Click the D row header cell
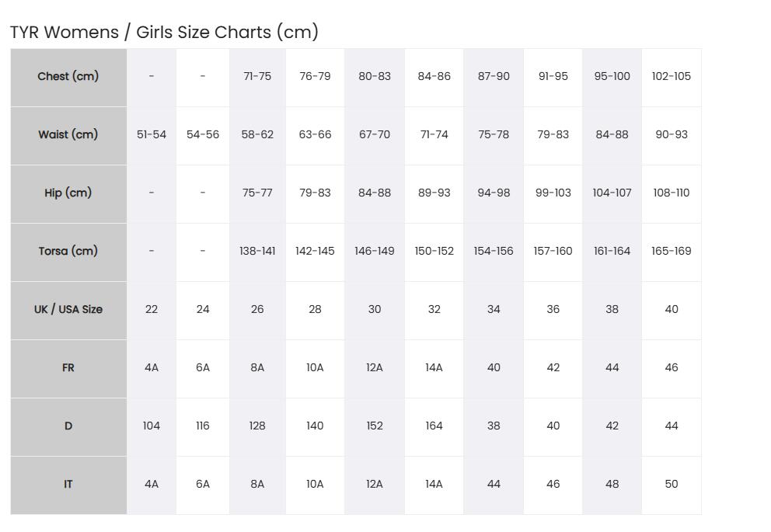 68,427
